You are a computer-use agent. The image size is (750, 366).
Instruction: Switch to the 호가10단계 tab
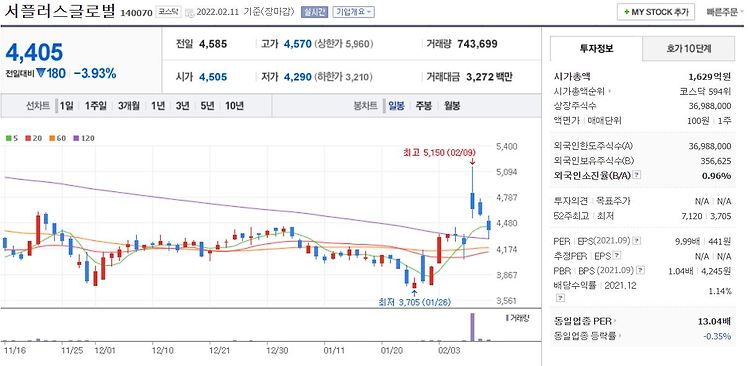click(688, 48)
